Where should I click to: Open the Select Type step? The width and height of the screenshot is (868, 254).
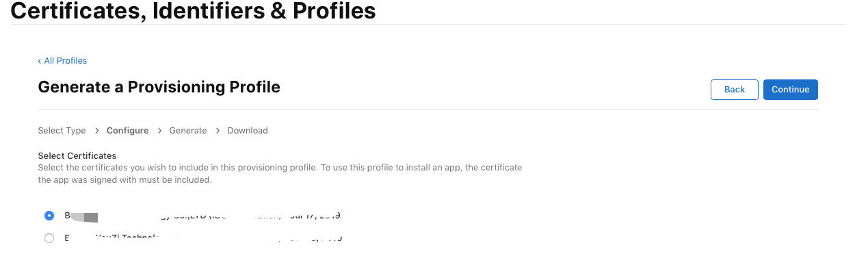[x=62, y=130]
